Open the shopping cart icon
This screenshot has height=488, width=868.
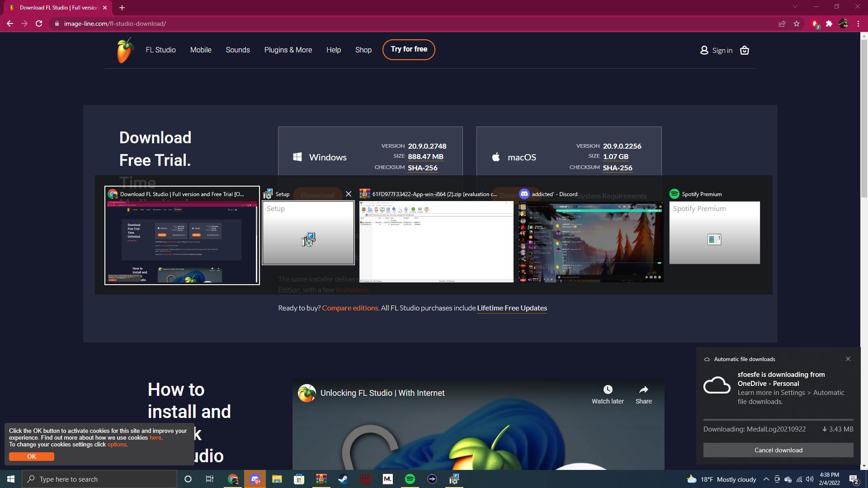point(744,51)
